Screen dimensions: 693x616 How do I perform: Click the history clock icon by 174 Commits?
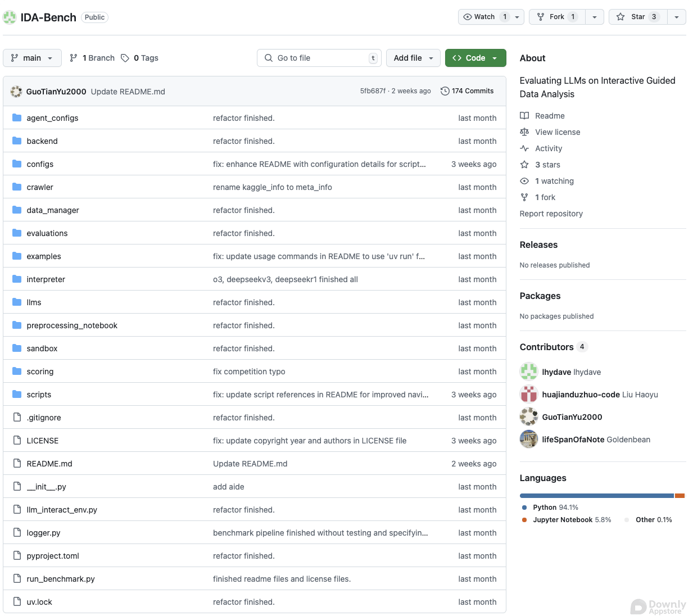(x=445, y=91)
